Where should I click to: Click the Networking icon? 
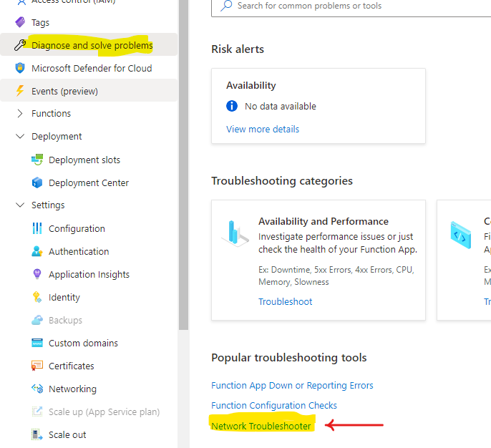(37, 389)
